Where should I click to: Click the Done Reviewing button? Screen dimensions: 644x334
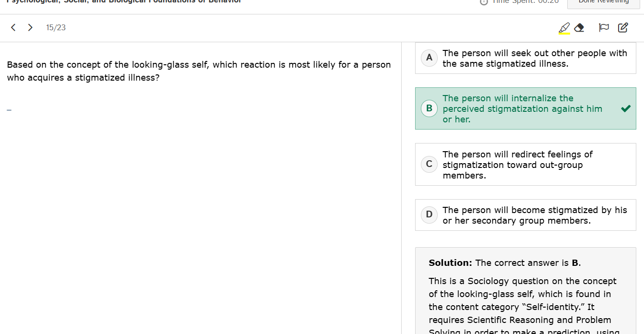coord(603,2)
